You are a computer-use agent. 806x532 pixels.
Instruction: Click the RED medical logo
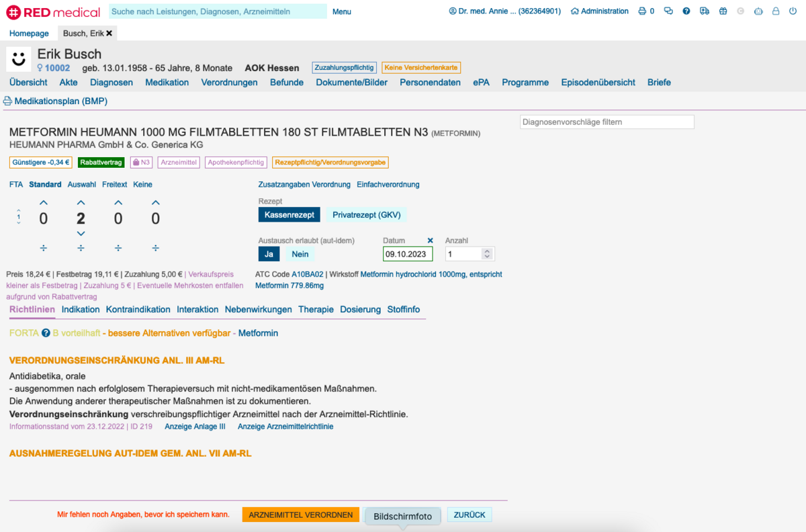point(53,11)
